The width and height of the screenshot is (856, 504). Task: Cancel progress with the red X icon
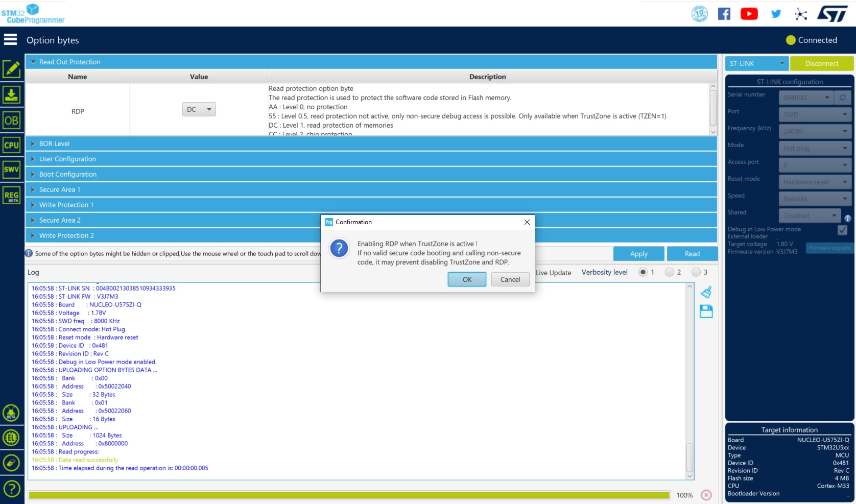coord(706,495)
